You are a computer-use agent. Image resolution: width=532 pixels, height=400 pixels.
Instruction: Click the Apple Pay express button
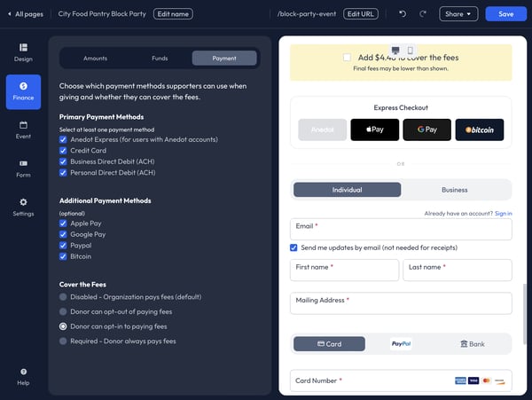click(374, 129)
